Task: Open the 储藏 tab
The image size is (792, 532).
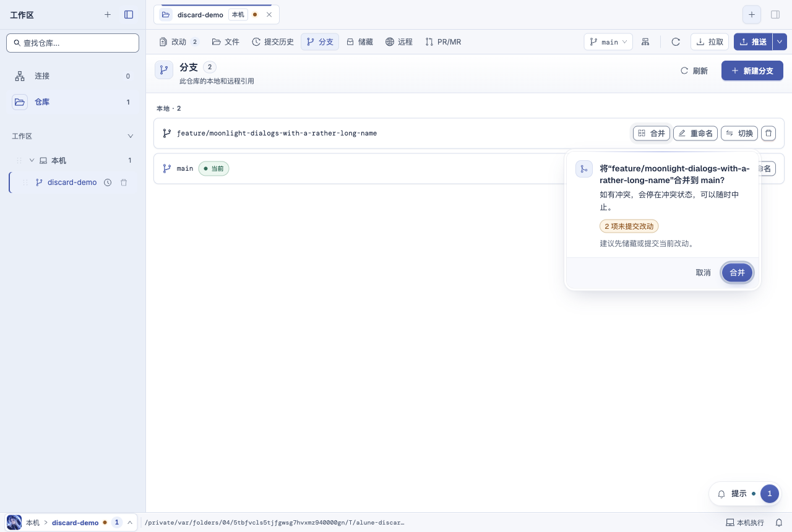Action: click(x=359, y=42)
